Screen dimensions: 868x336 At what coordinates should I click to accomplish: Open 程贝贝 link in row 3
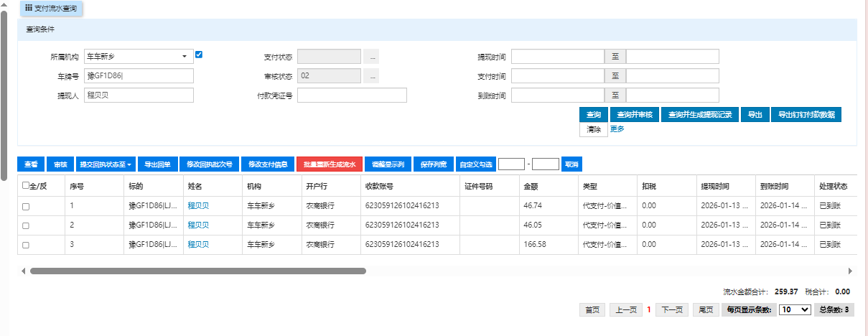198,244
